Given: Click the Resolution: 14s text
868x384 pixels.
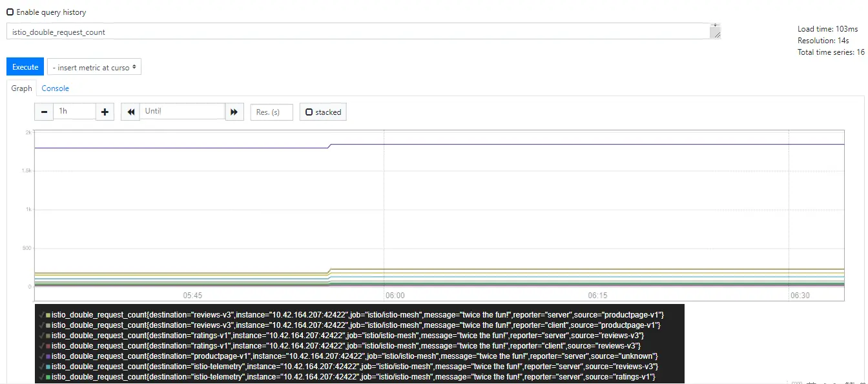Looking at the screenshot, I should (823, 41).
